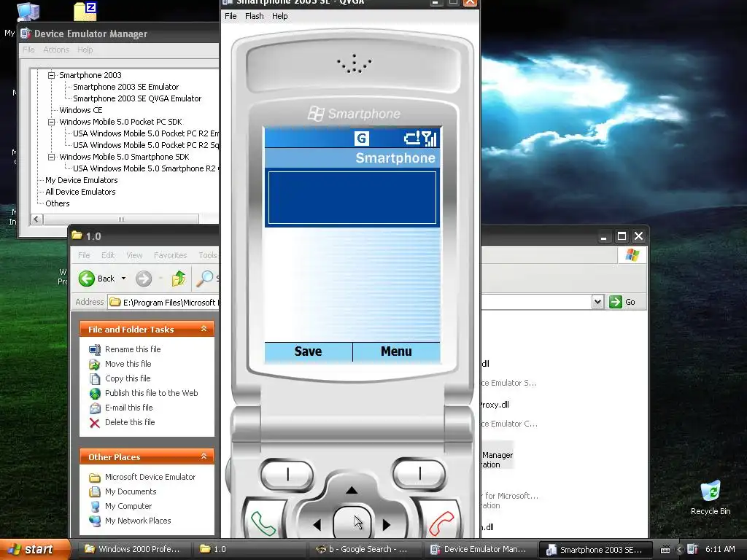Click the Windows Start button

(x=34, y=550)
